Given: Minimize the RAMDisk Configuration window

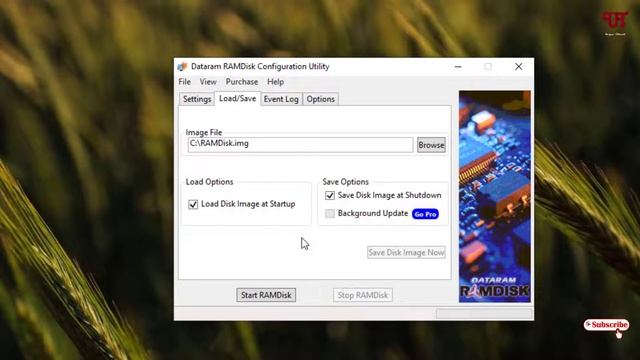Looking at the screenshot, I should click(458, 67).
